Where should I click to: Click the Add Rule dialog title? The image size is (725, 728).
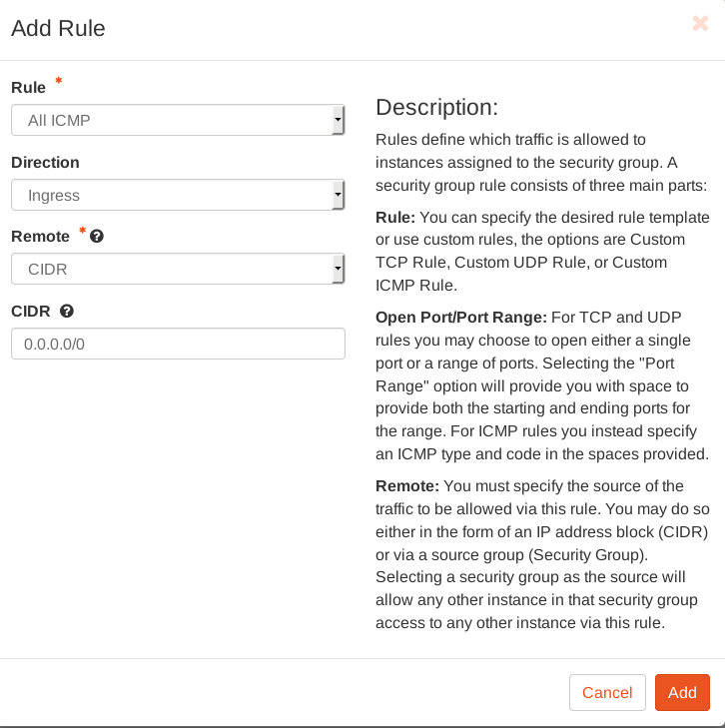[58, 28]
